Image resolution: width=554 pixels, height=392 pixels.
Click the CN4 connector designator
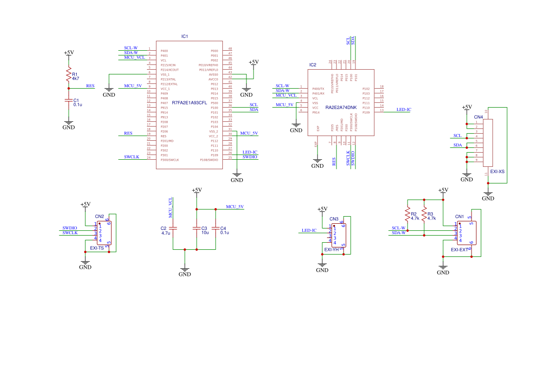pyautogui.click(x=478, y=117)
